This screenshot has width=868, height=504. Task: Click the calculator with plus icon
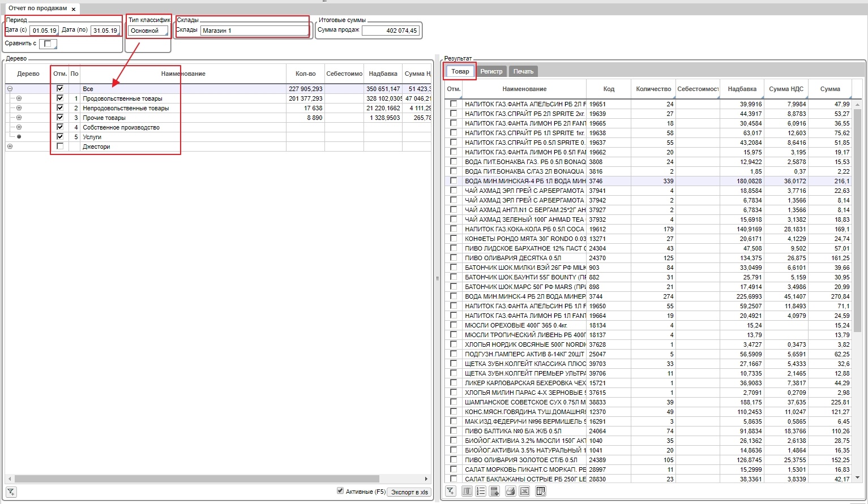[x=495, y=491]
